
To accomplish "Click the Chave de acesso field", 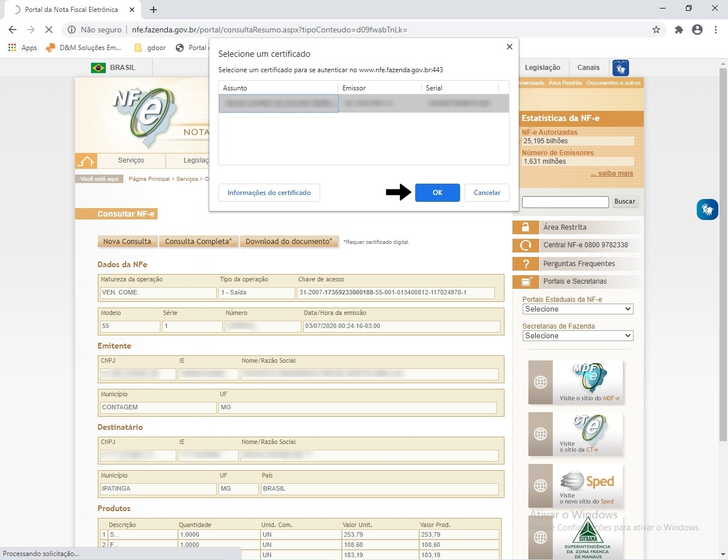I will [x=395, y=293].
